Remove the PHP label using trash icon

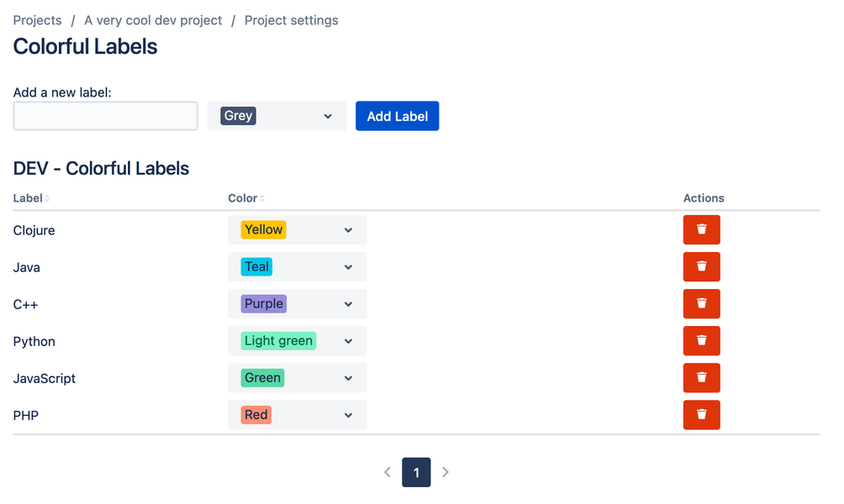(x=701, y=415)
